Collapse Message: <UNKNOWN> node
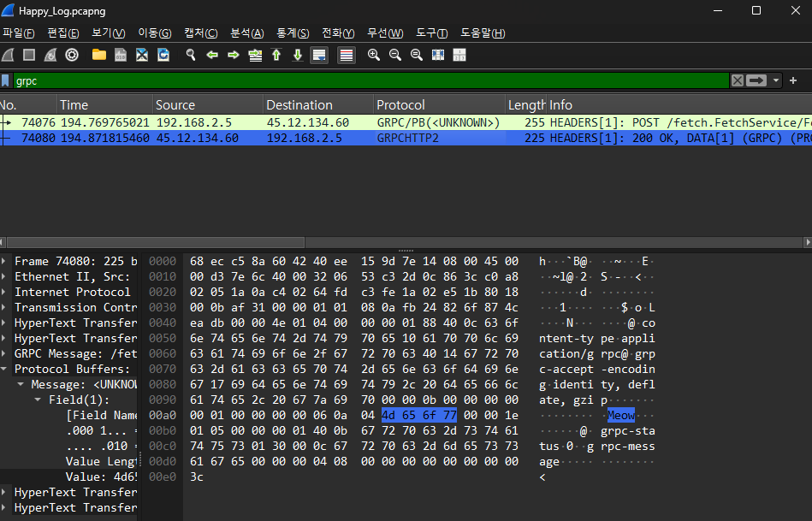This screenshot has width=812, height=521. [x=21, y=385]
